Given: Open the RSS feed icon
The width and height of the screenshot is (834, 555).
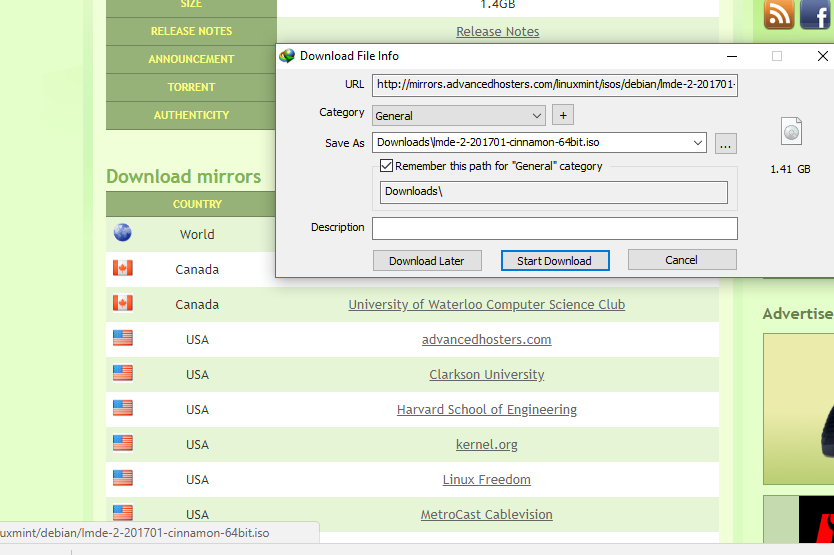Looking at the screenshot, I should click(779, 14).
